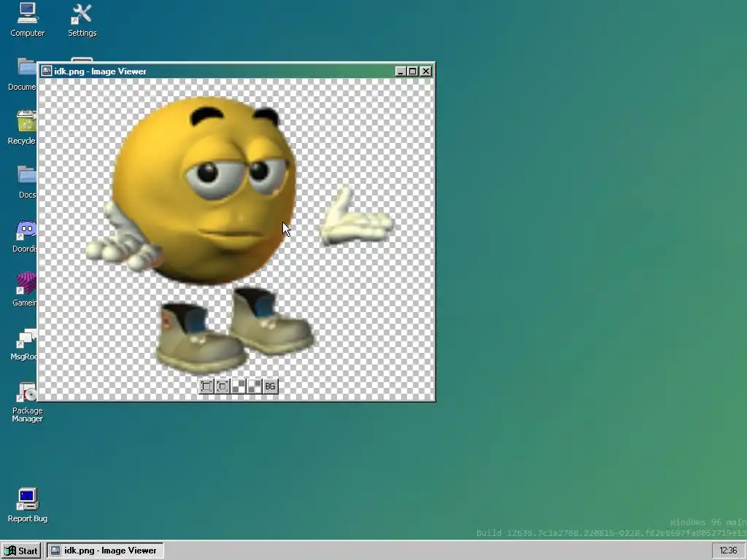Open the MsgRoom desktop shortcut

pyautogui.click(x=24, y=344)
